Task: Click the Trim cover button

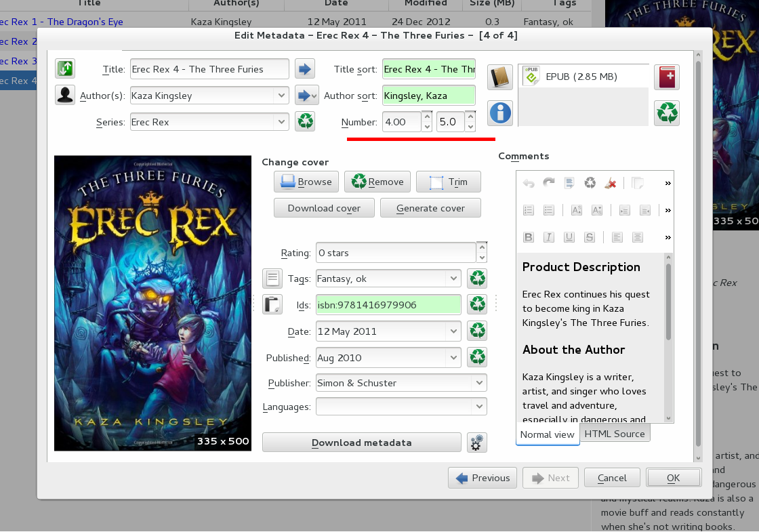Action: [x=448, y=182]
